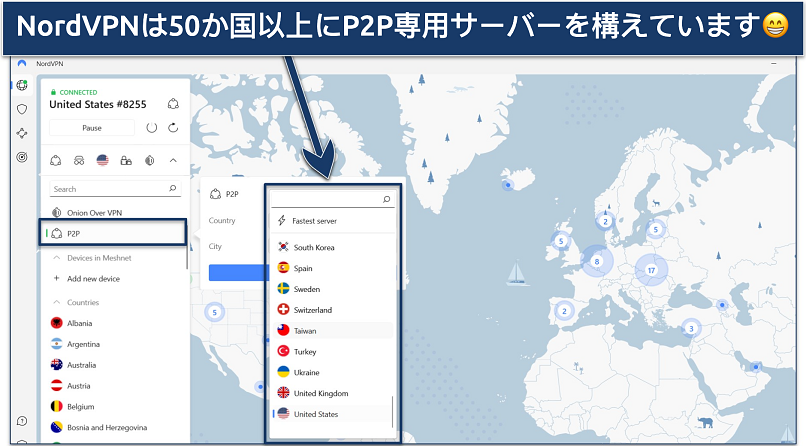Collapse the Devices in Meshnet section
Image resolution: width=806 pixels, height=446 pixels.
coord(56,258)
